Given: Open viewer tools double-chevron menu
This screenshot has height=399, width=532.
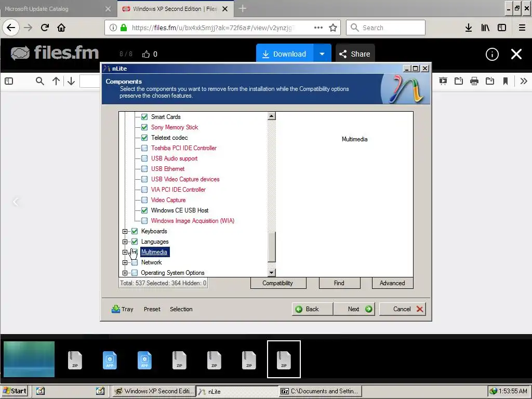Looking at the screenshot, I should coord(524,81).
